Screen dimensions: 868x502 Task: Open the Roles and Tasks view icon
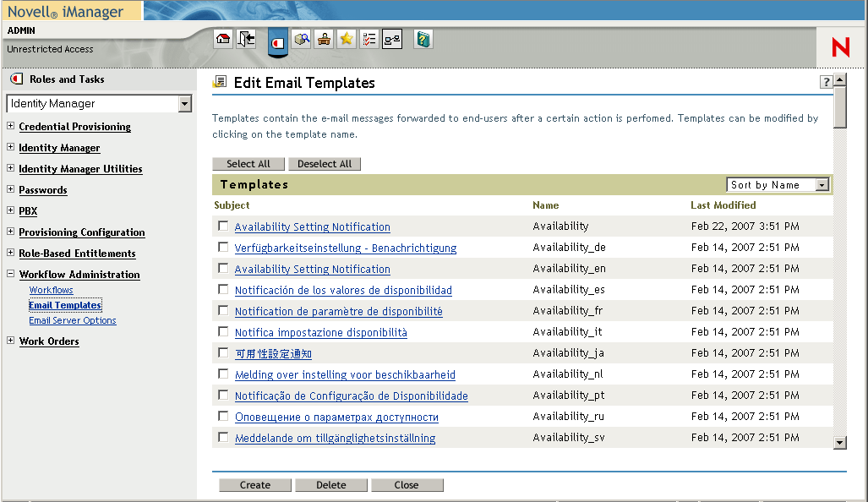(x=278, y=42)
